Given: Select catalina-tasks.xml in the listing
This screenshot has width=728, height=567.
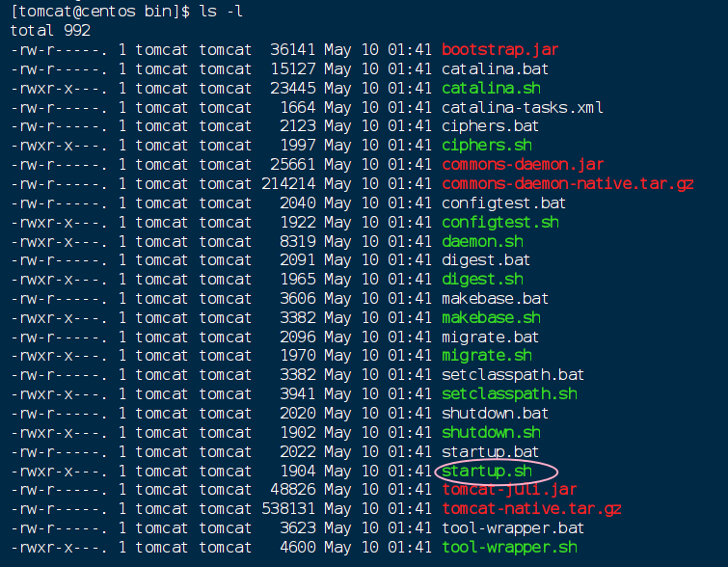Looking at the screenshot, I should (522, 108).
